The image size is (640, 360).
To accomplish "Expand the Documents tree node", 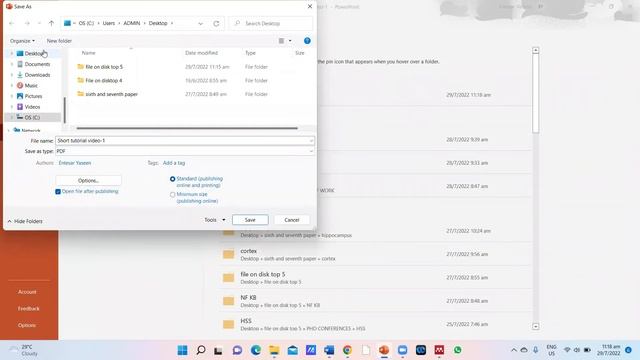I will coord(11,64).
